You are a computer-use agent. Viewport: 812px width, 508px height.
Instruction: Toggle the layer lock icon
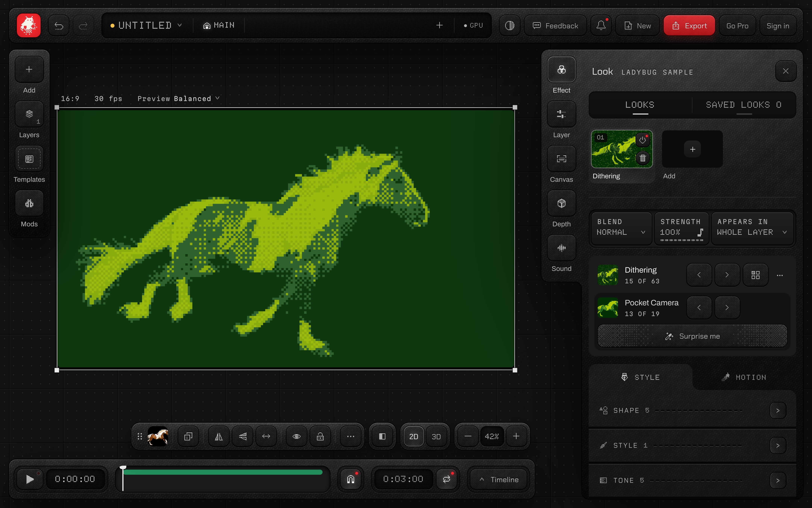[x=320, y=437]
